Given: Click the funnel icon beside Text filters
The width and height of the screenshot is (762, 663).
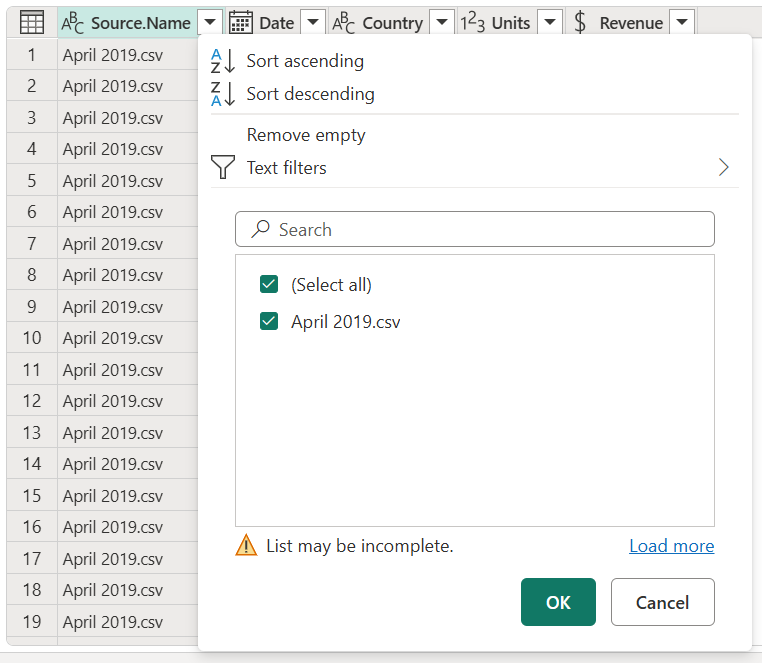Looking at the screenshot, I should (x=224, y=168).
